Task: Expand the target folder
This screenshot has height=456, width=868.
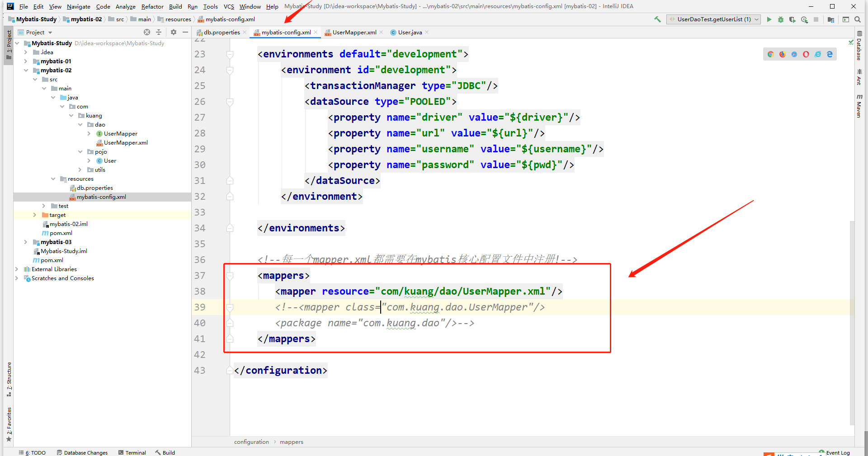Action: pos(35,215)
